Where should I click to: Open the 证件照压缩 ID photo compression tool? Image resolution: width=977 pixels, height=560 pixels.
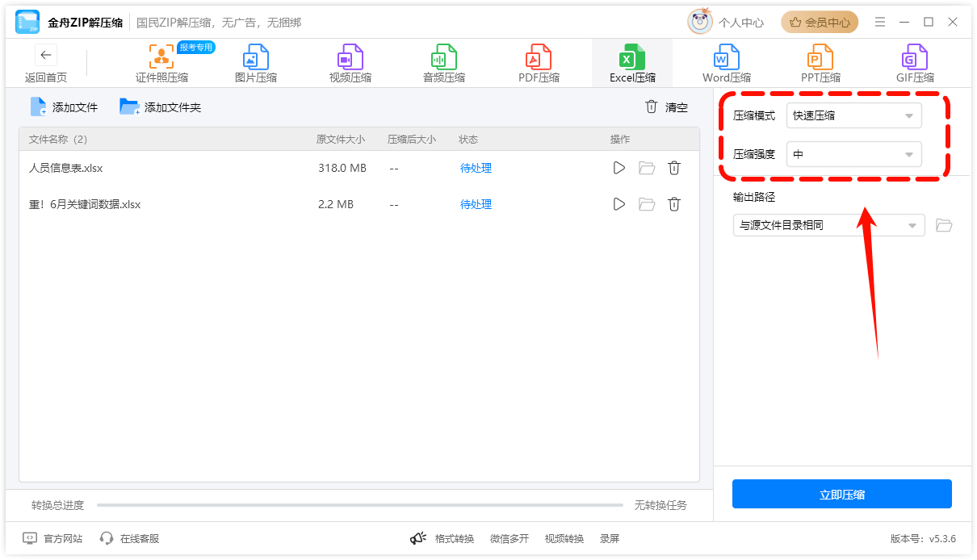point(161,64)
